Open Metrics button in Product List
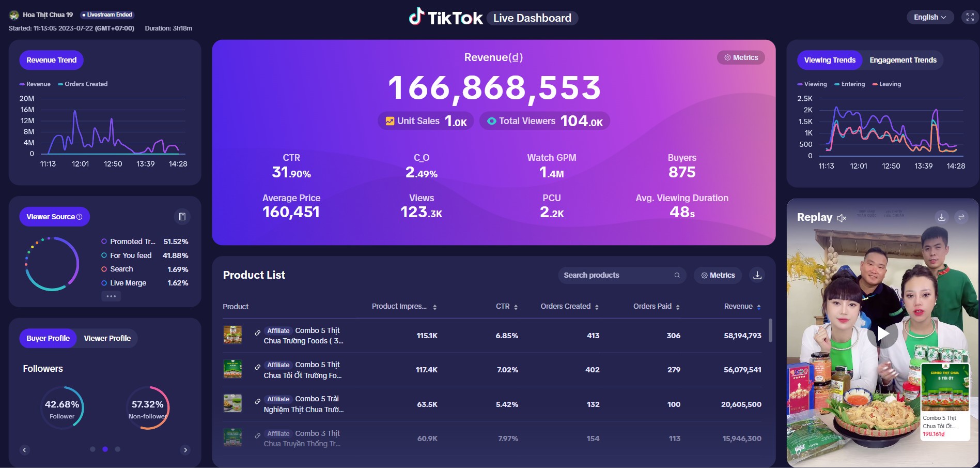 pyautogui.click(x=718, y=275)
